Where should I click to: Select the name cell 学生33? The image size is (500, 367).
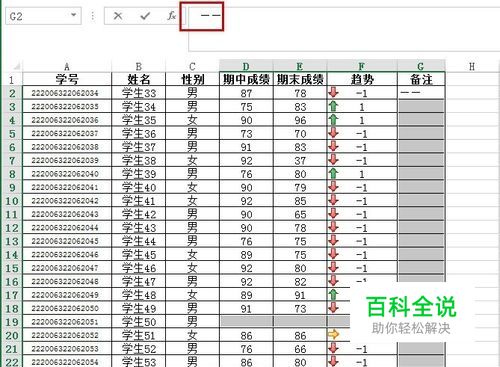[x=139, y=93]
